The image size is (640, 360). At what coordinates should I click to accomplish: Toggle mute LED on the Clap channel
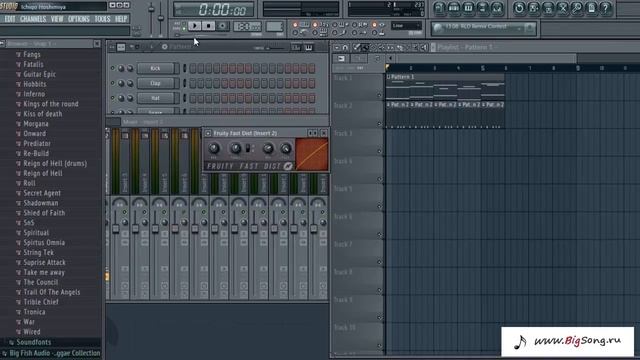(x=113, y=83)
